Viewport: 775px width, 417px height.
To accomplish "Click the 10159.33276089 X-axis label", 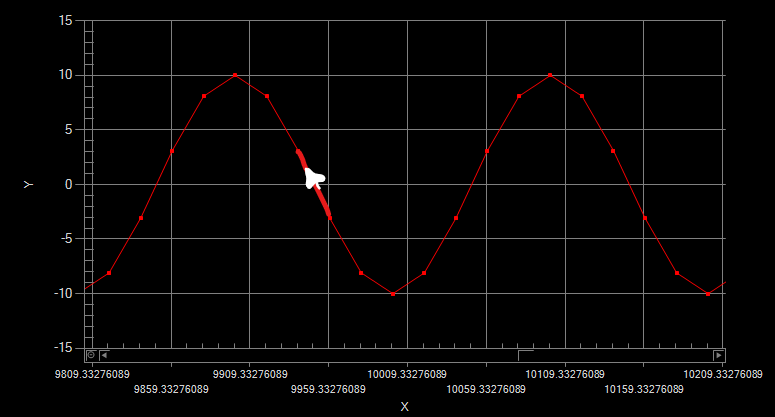I will click(644, 389).
